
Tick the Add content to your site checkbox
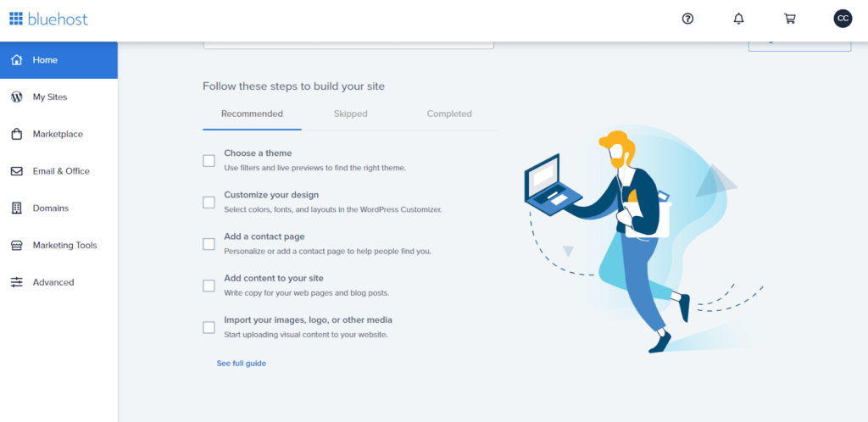click(209, 286)
